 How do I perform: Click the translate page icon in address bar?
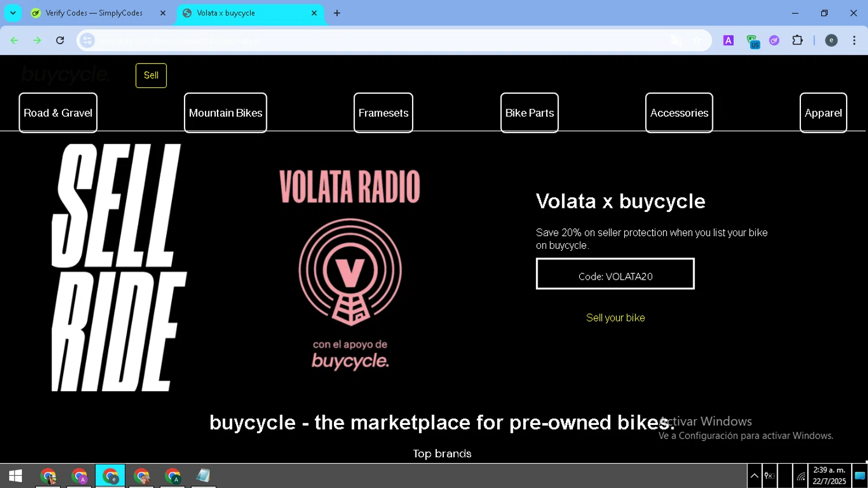pos(676,41)
